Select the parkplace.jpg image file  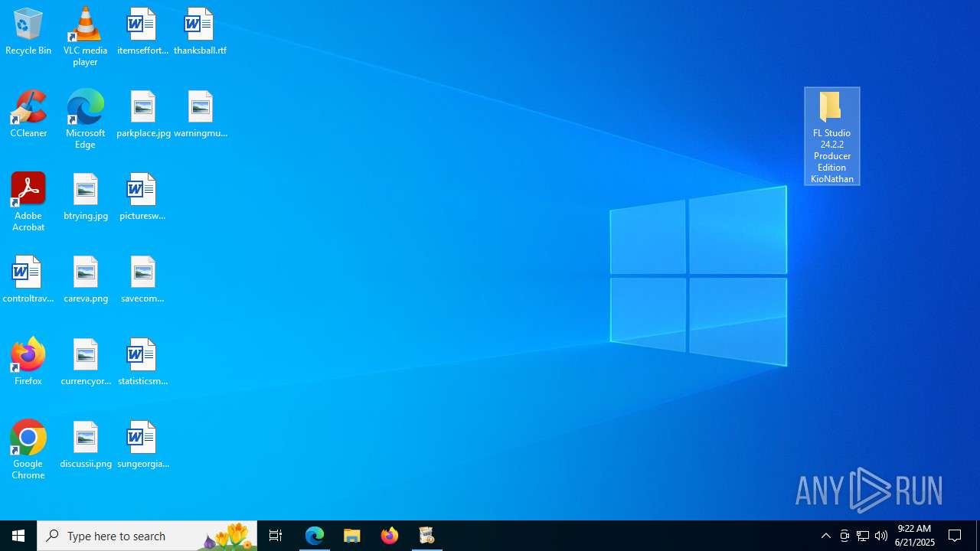[x=143, y=115]
